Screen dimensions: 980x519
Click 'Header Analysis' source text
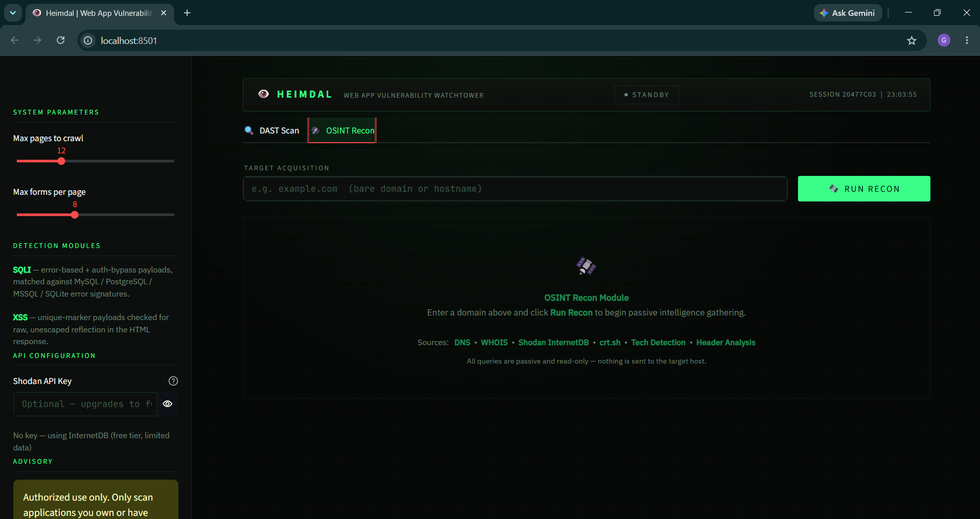click(725, 343)
